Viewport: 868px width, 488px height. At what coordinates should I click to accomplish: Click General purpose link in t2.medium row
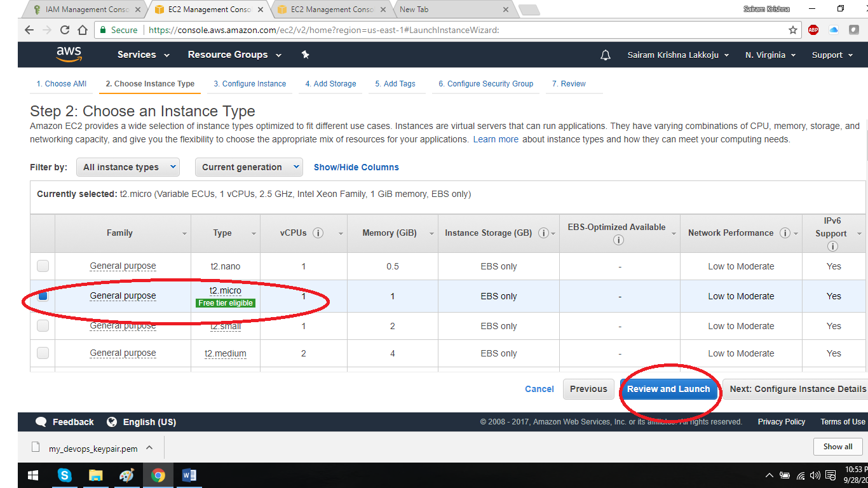coord(123,353)
